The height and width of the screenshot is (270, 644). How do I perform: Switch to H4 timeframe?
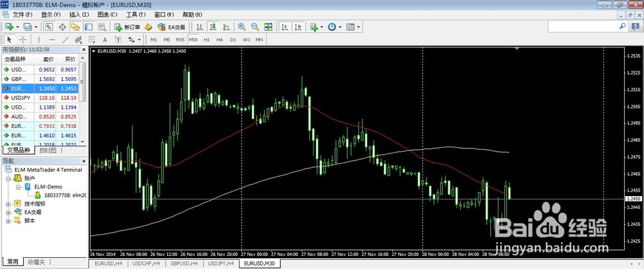[x=220, y=40]
